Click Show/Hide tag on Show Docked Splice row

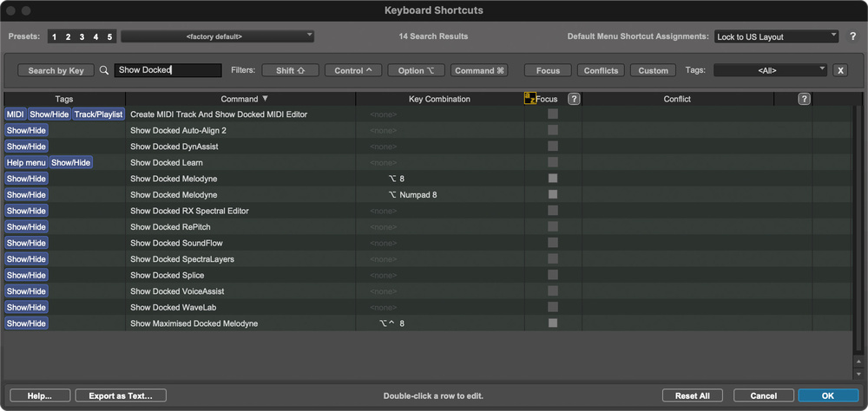(26, 275)
